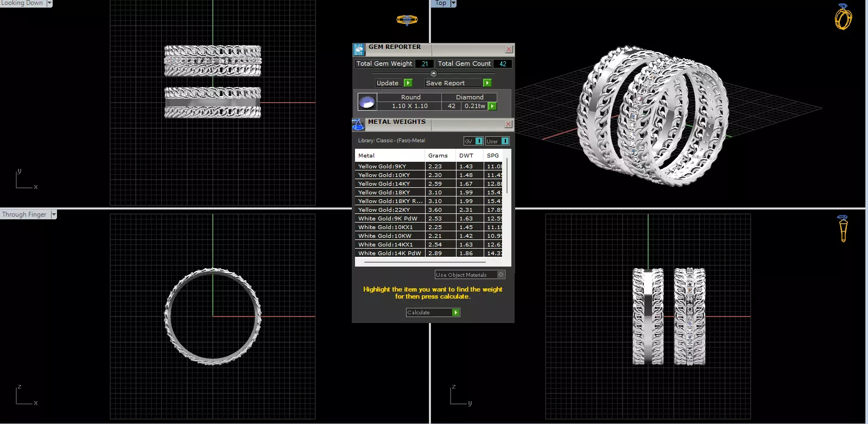Click the Metal Weights title bar
Screen dimensions: 868x424
tap(434, 125)
